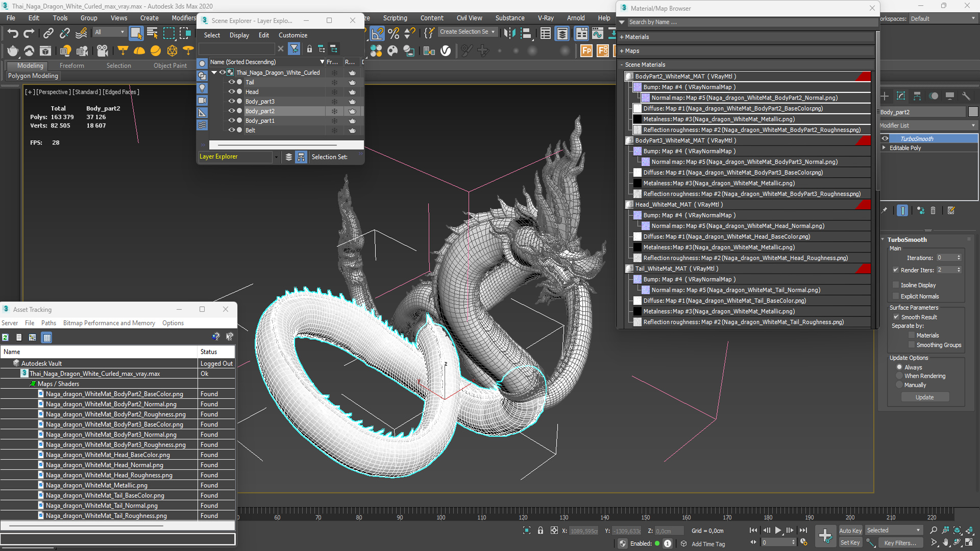The image size is (980, 551).
Task: Click the Zoom magnifier viewport control
Action: [x=934, y=531]
